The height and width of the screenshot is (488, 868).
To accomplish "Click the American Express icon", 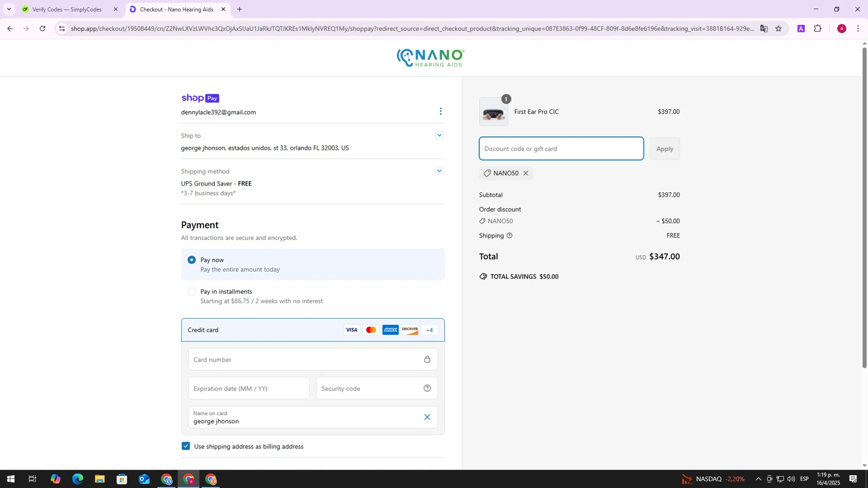I will tap(391, 330).
